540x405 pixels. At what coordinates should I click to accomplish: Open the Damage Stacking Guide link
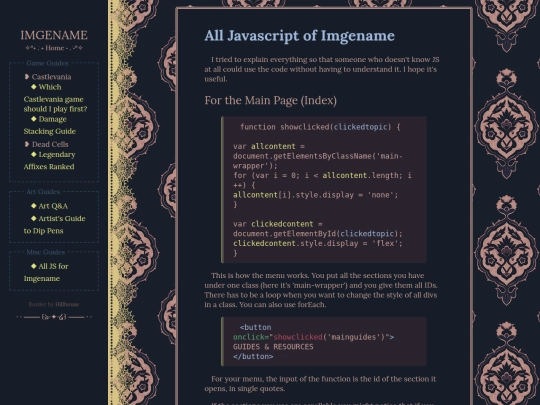click(x=50, y=125)
